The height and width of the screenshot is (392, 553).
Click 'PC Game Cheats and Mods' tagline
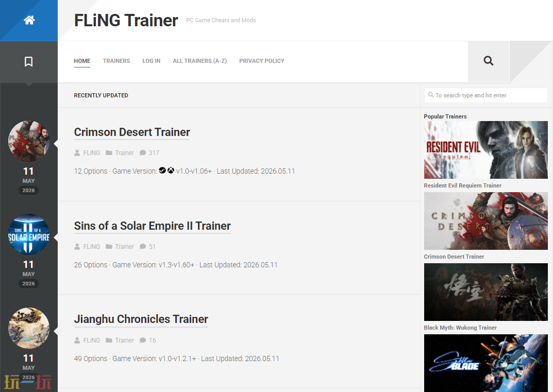(x=221, y=20)
